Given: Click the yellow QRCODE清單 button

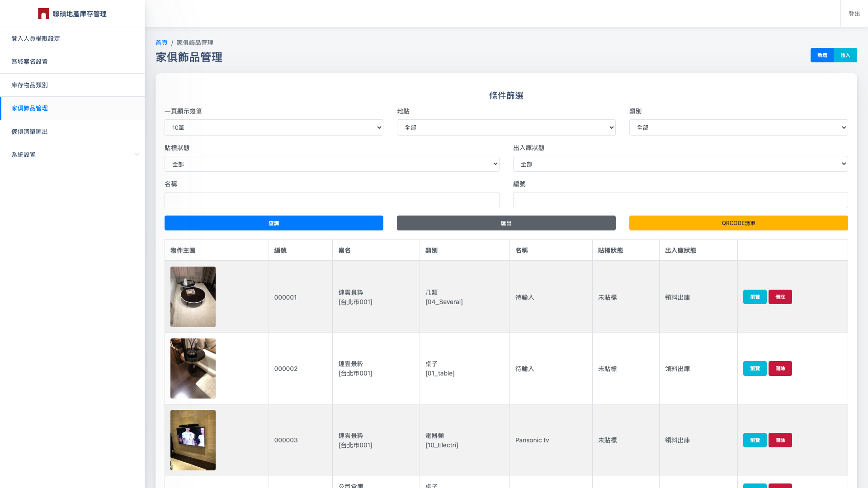Looking at the screenshot, I should click(x=739, y=223).
